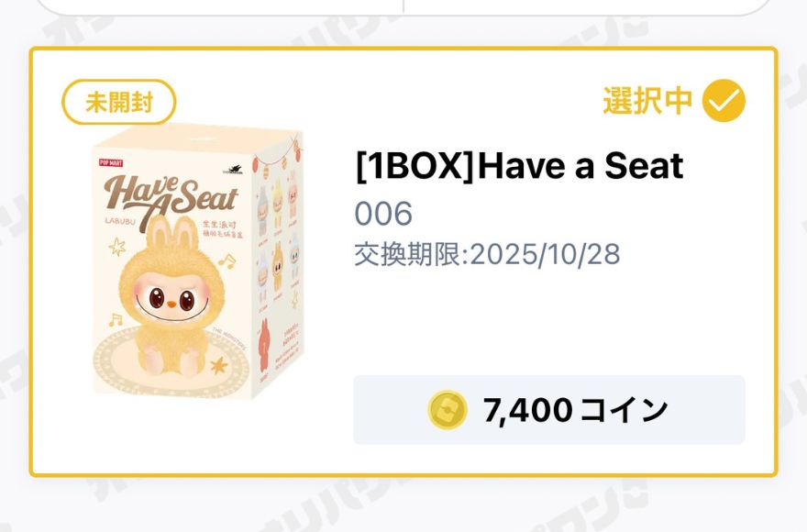
Task: Click the item number 006
Action: (x=383, y=214)
